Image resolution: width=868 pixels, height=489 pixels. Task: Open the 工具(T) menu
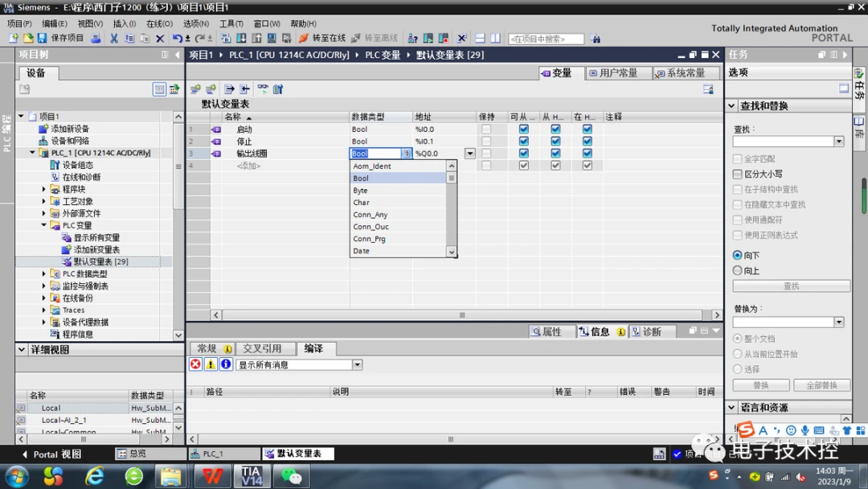(231, 23)
